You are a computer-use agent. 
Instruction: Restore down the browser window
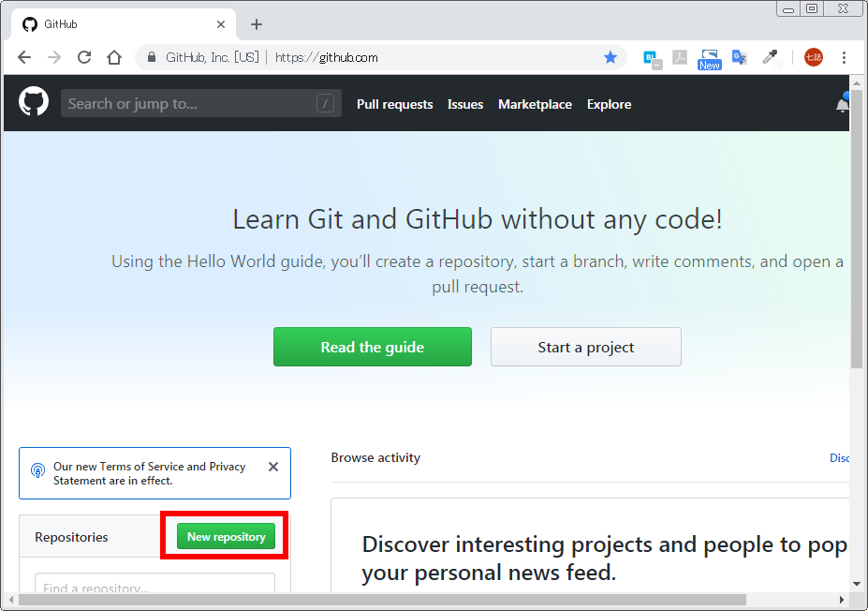tap(812, 8)
